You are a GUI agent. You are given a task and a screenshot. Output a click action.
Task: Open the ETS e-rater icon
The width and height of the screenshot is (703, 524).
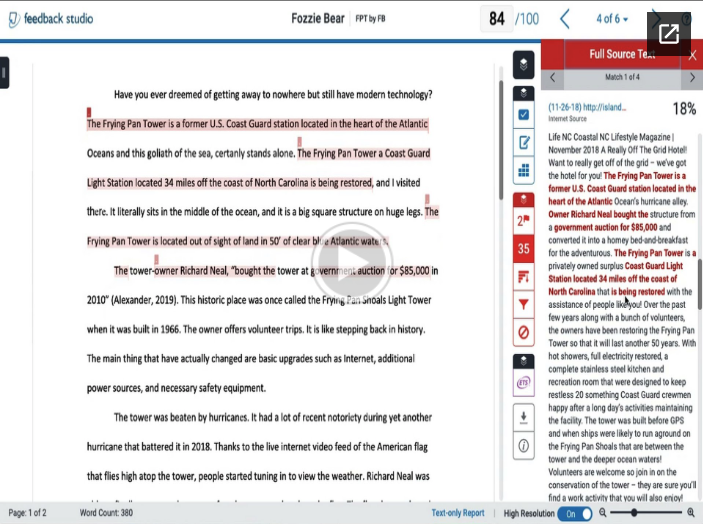coord(523,383)
